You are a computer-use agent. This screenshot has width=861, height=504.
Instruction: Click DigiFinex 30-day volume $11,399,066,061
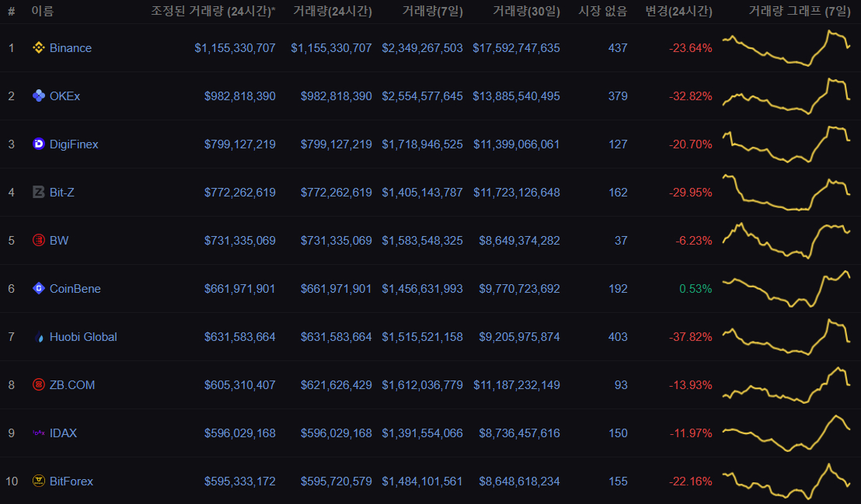pos(517,144)
